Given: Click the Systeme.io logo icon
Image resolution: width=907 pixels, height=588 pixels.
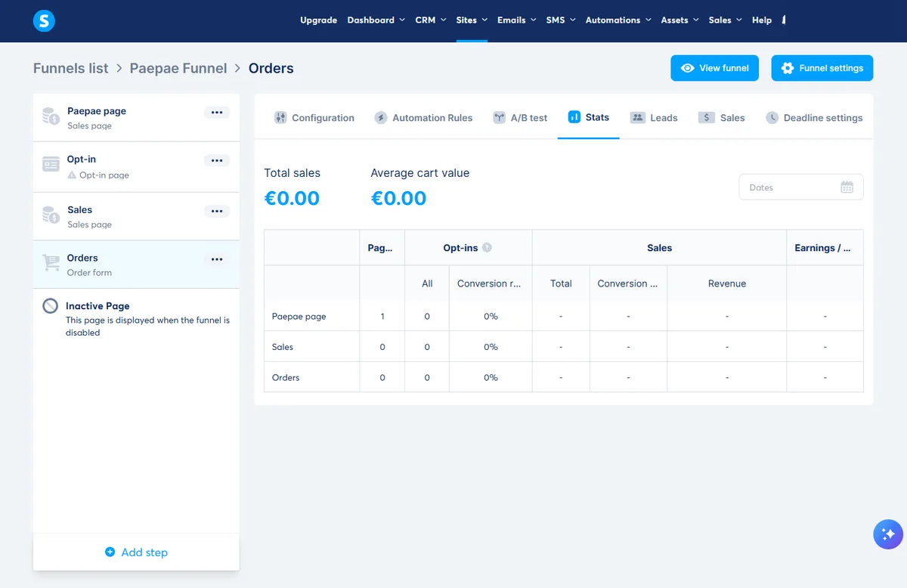Looking at the screenshot, I should click(45, 20).
